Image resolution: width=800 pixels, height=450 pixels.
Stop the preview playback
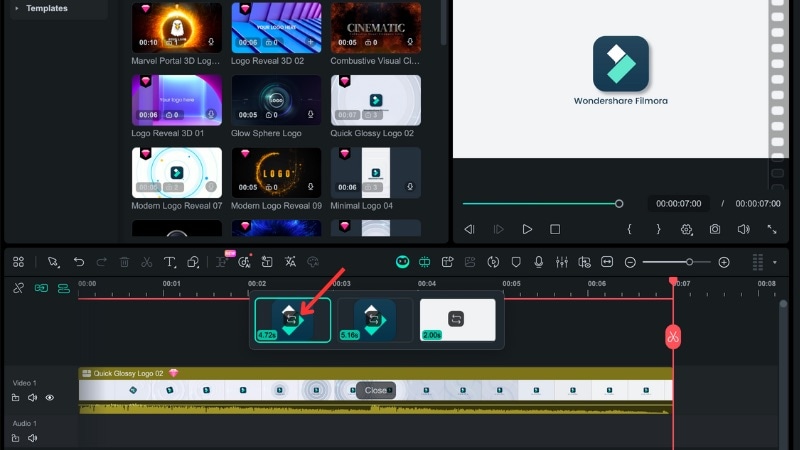coord(555,229)
